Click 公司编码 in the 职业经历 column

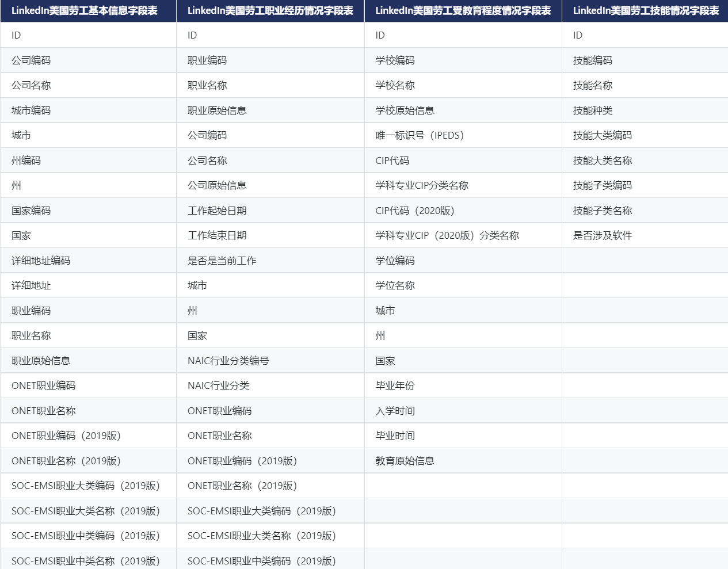pyautogui.click(x=270, y=135)
